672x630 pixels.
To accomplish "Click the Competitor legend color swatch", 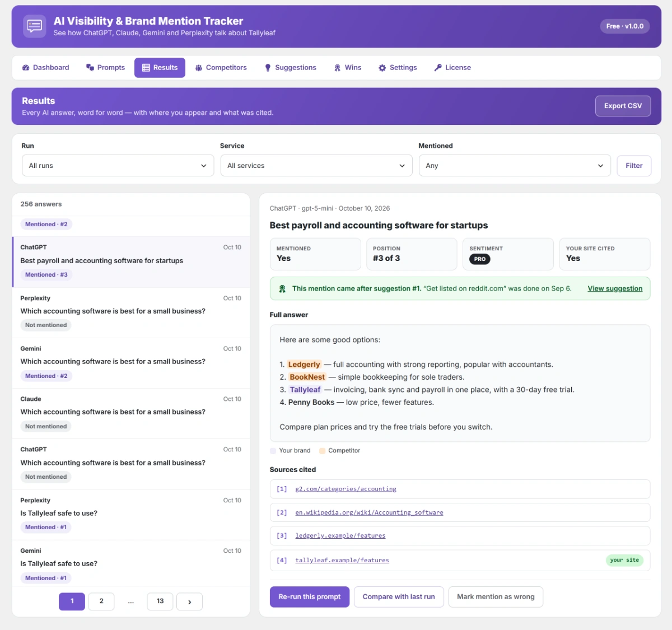I will [322, 451].
